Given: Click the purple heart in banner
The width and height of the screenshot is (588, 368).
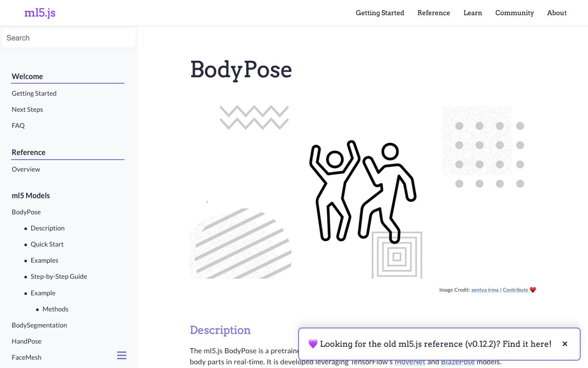Looking at the screenshot, I should (313, 344).
